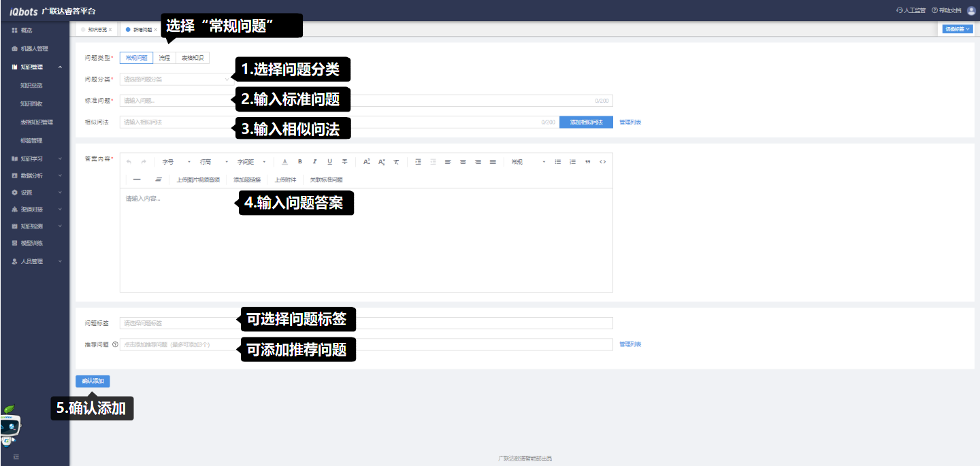Apply strikethrough formatting in editor toolbar
The width and height of the screenshot is (980, 466).
click(x=345, y=162)
